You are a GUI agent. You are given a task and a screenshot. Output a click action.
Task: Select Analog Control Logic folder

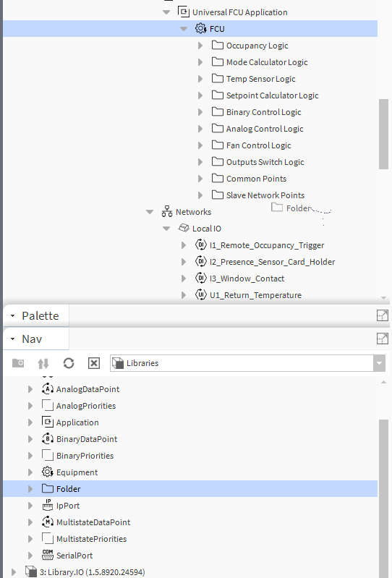[x=265, y=128]
